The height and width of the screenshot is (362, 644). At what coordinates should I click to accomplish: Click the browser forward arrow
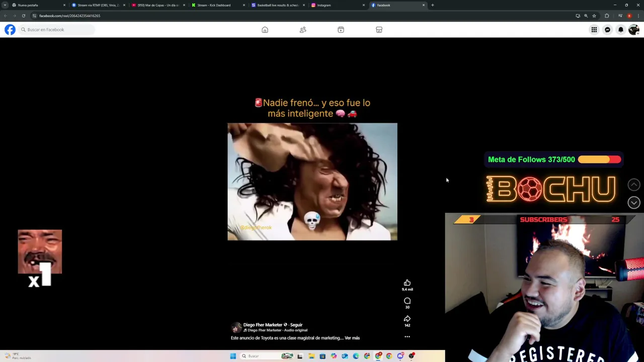[x=14, y=16]
